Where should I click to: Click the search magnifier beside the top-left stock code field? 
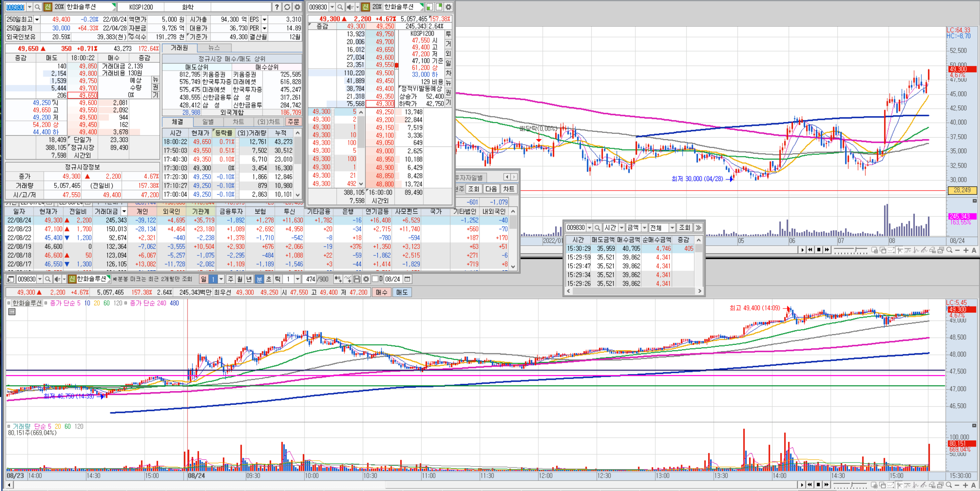(37, 7)
